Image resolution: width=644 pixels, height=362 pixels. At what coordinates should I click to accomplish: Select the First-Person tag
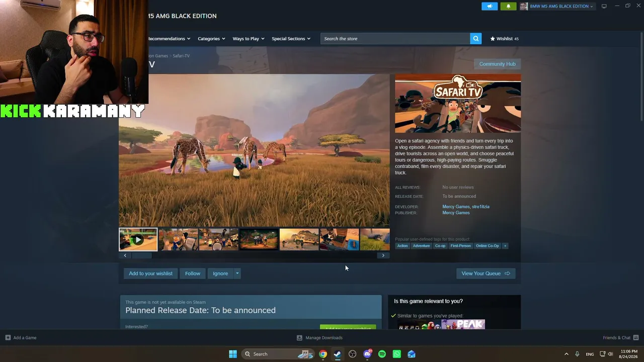pyautogui.click(x=460, y=246)
